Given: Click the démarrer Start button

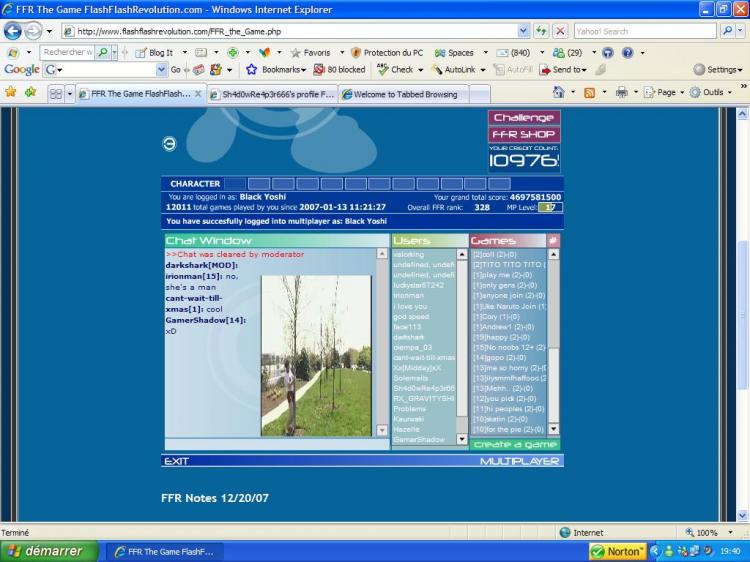Looking at the screenshot, I should 49,551.
